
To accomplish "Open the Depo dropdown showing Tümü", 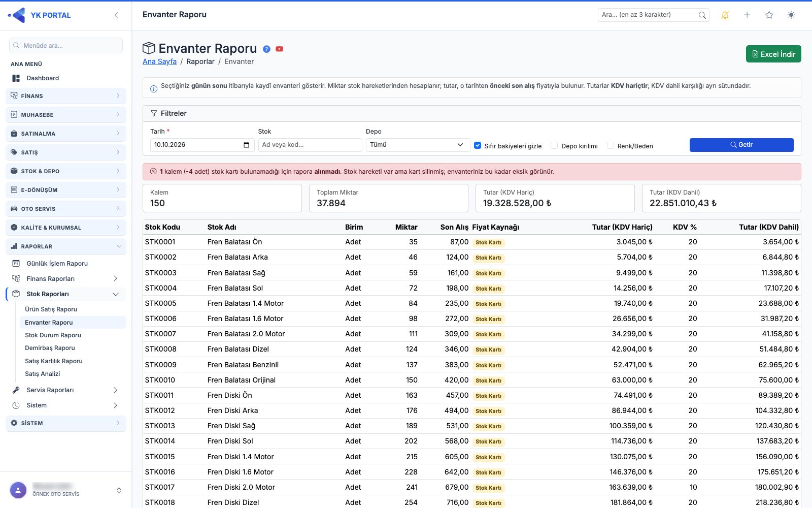I will click(x=418, y=145).
